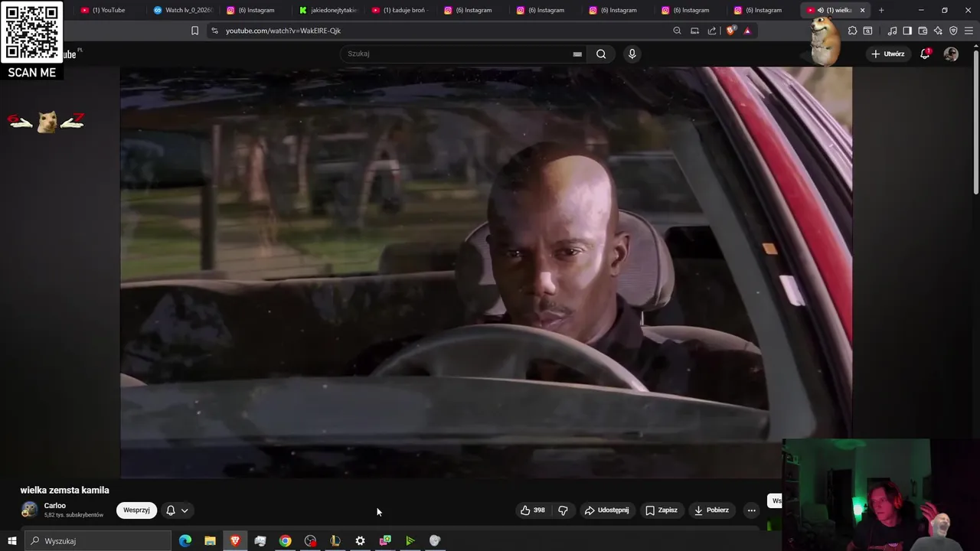Open the Carloo channel avatar
This screenshot has height=551, width=980.
pyautogui.click(x=29, y=510)
